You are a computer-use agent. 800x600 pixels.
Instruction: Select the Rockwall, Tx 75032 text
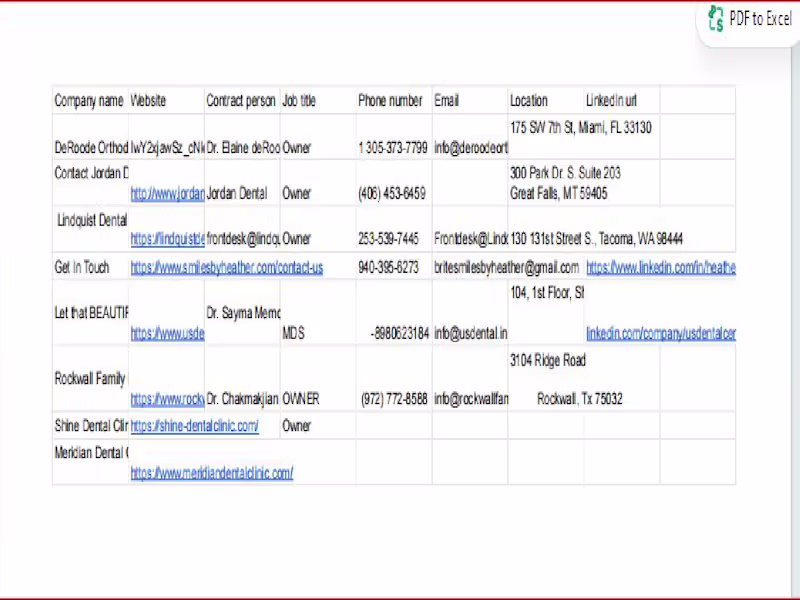[x=580, y=399]
